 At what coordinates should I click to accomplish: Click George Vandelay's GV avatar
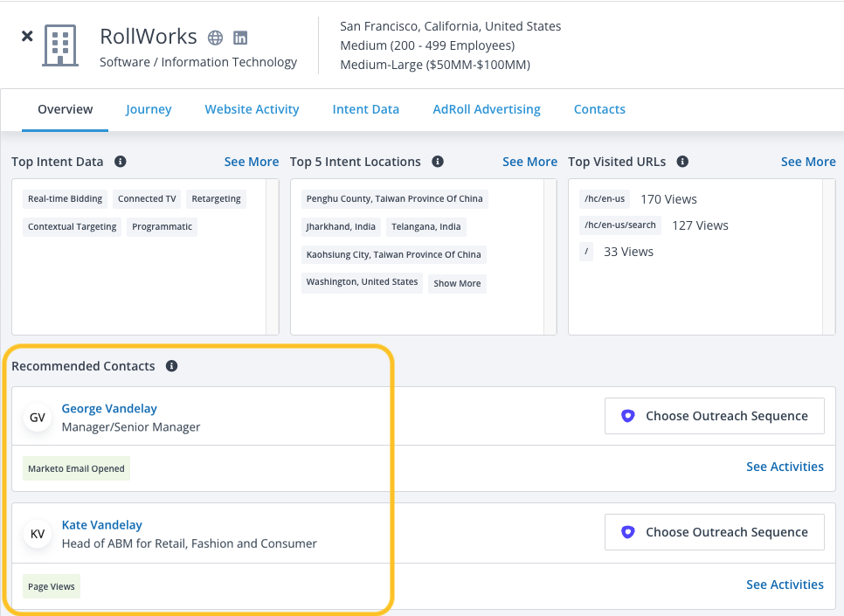pos(38,418)
